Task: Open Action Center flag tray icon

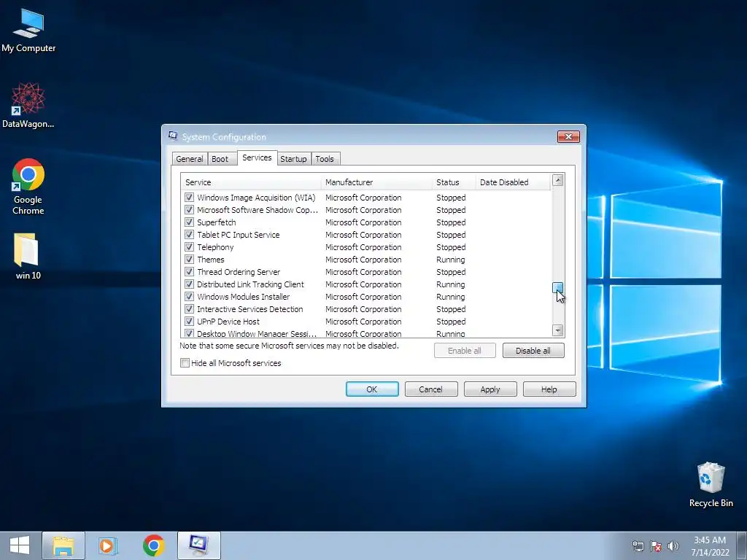Action: click(656, 546)
